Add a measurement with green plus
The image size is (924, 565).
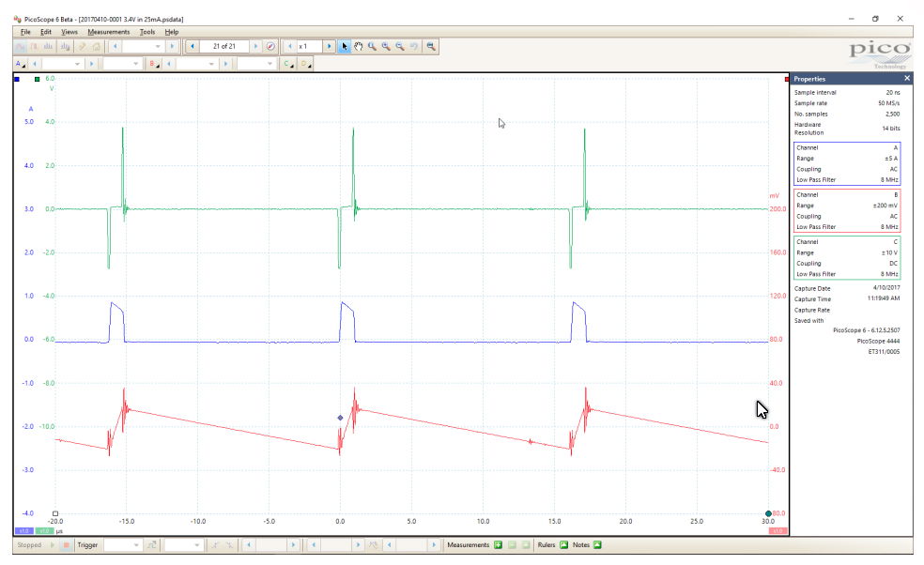pos(498,545)
